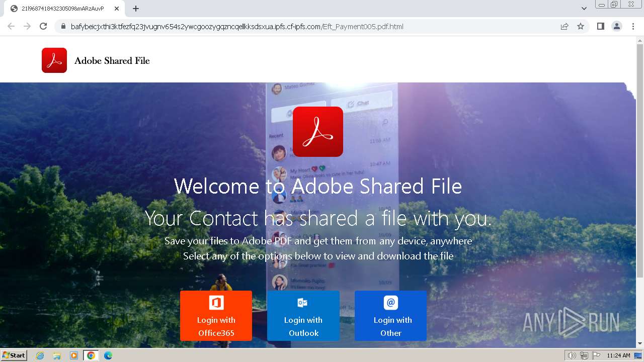This screenshot has width=644, height=362.
Task: Minimize the Chrome window
Action: [x=601, y=4]
